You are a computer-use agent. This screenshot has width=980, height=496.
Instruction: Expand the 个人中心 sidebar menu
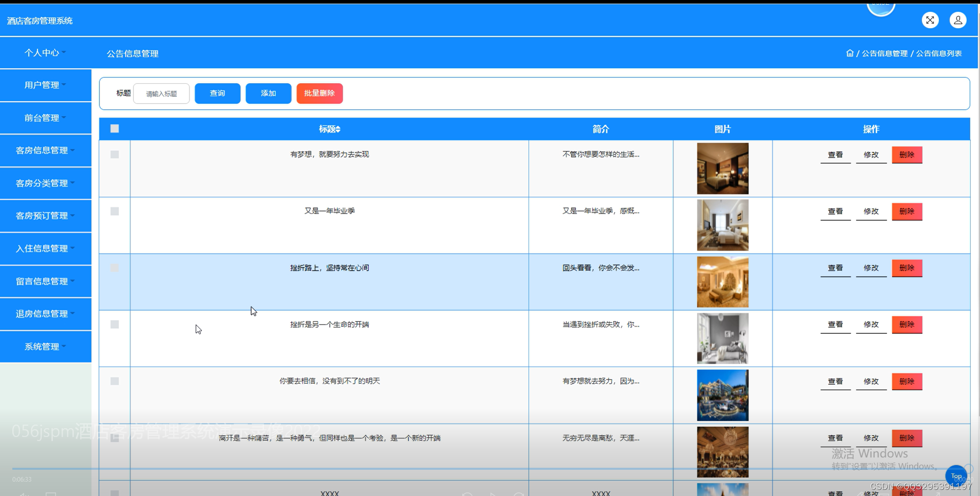click(x=46, y=52)
